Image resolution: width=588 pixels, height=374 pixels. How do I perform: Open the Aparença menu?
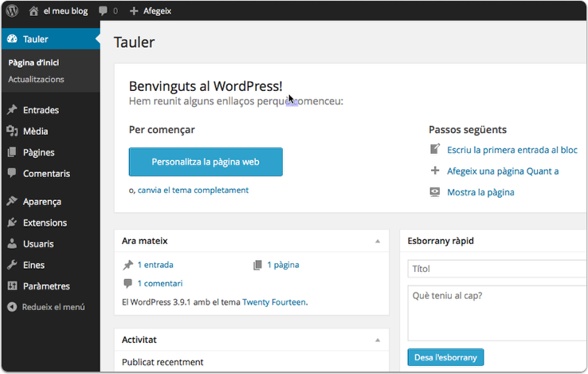click(51, 201)
